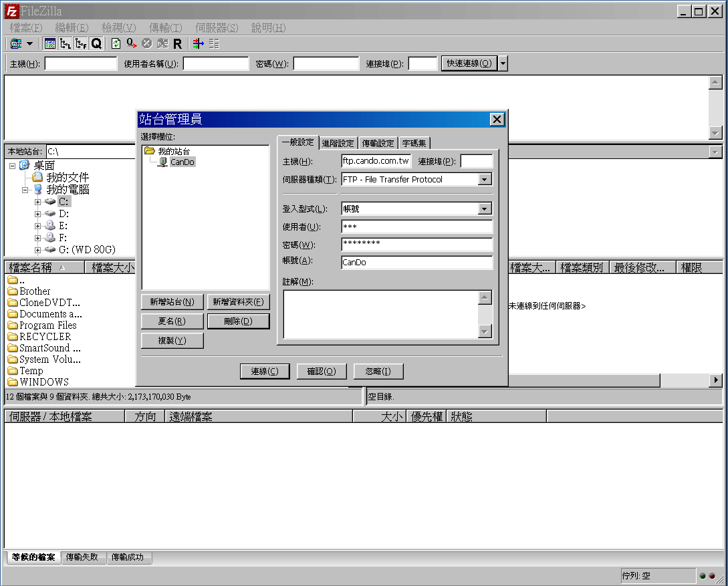Toggle the remote directory tree icon
Viewport: 728px width, 586px height.
(x=81, y=43)
